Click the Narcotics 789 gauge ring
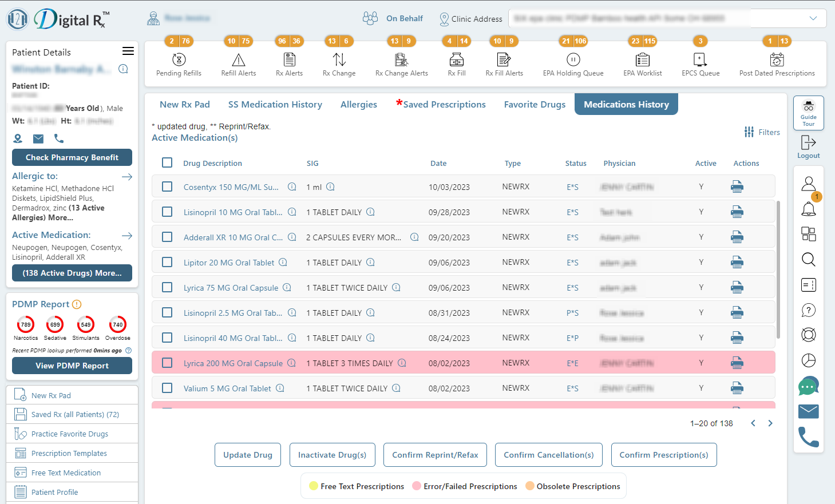This screenshot has height=504, width=835. point(25,324)
